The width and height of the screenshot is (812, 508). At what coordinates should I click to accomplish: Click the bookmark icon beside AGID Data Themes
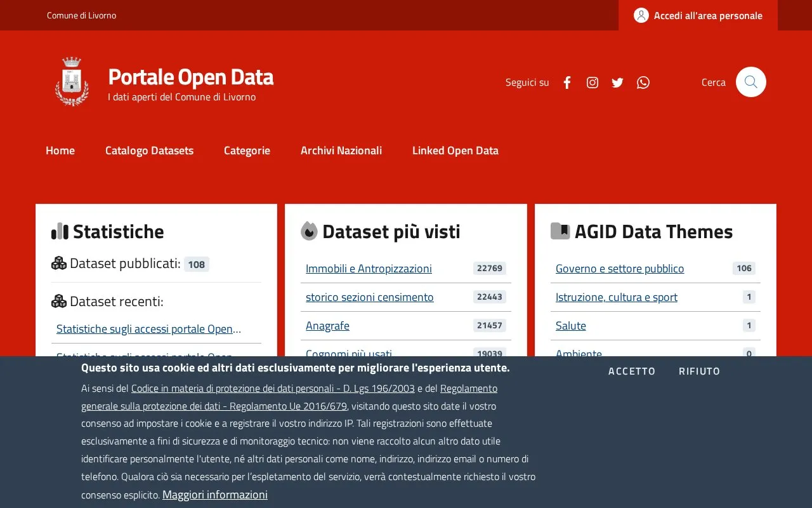(560, 231)
